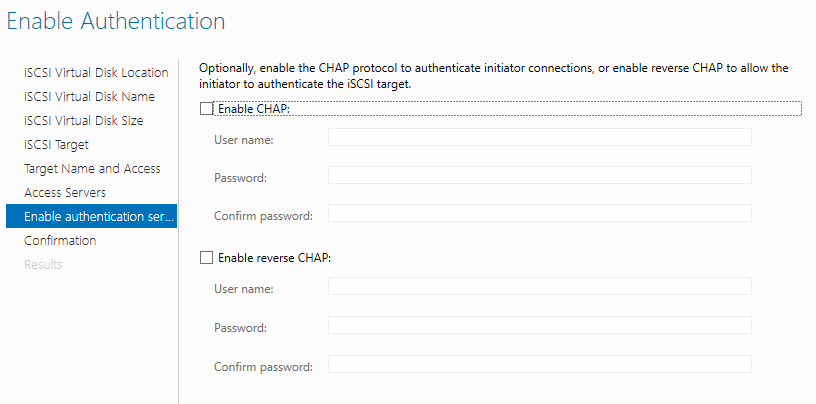The width and height of the screenshot is (816, 404).
Task: Select iSCSI Virtual Disk Size step
Action: 84,120
